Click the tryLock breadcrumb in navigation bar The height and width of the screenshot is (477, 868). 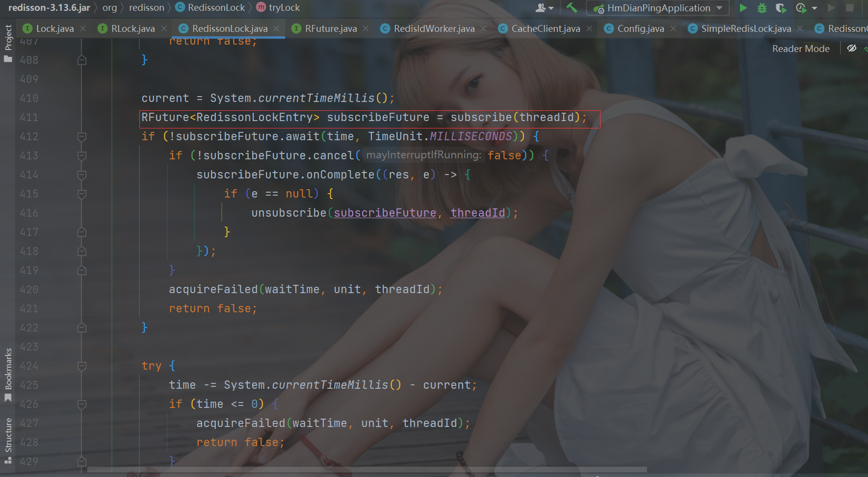(x=284, y=8)
